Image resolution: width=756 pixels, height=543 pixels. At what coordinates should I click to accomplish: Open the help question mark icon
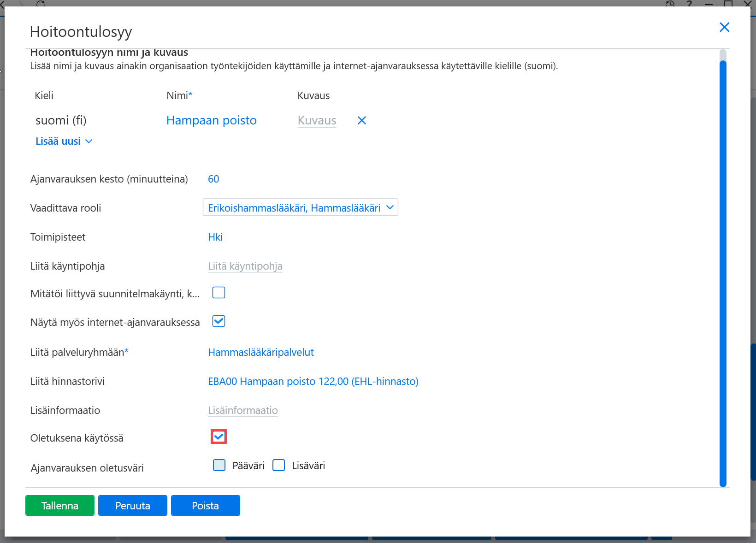(x=690, y=4)
